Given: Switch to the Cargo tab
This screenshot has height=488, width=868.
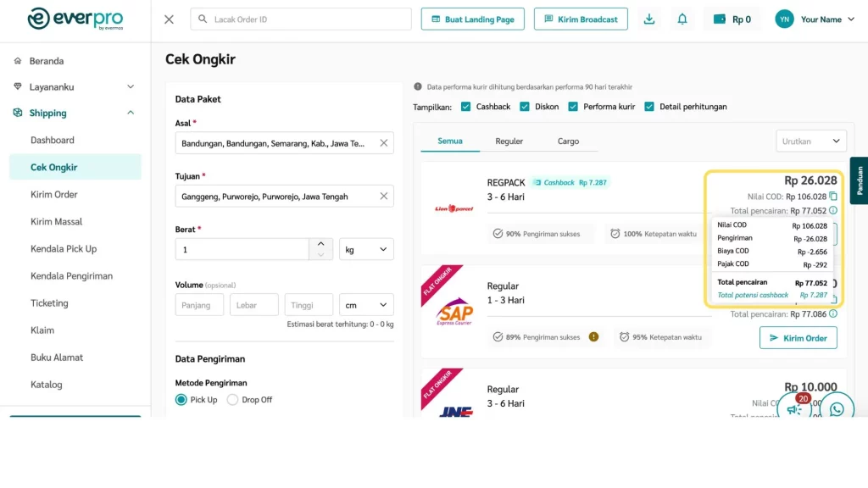Looking at the screenshot, I should (568, 141).
